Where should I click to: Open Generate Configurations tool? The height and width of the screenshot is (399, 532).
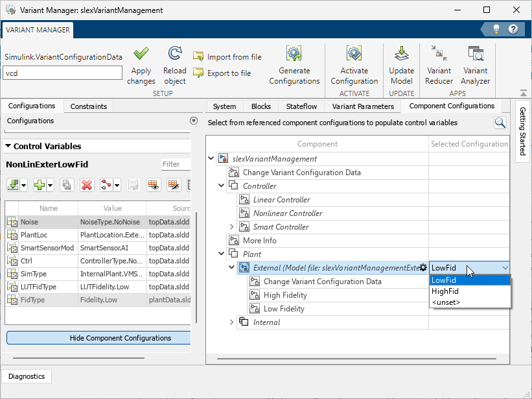point(294,54)
